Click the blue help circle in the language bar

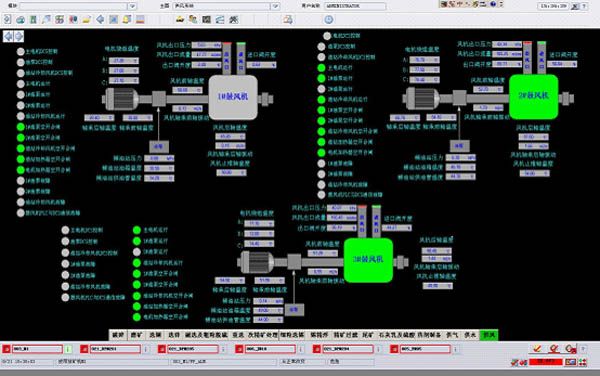coord(493,4)
